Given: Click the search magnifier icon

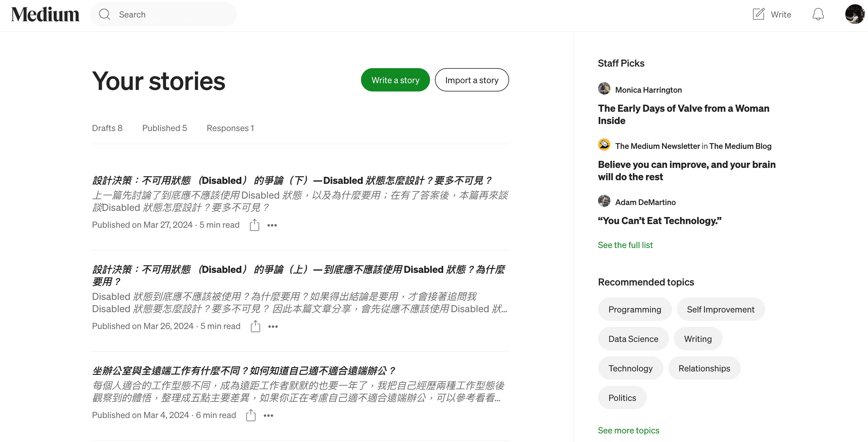Looking at the screenshot, I should [x=105, y=14].
